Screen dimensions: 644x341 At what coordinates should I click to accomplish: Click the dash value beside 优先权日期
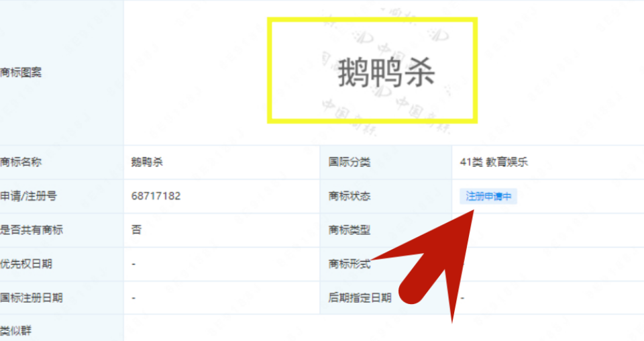(x=133, y=264)
